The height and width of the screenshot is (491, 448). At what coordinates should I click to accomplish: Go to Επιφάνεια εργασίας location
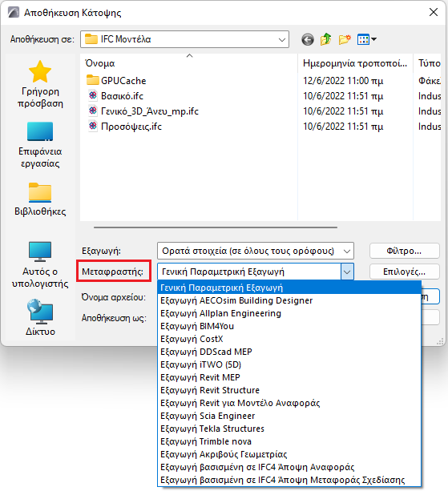[40, 145]
